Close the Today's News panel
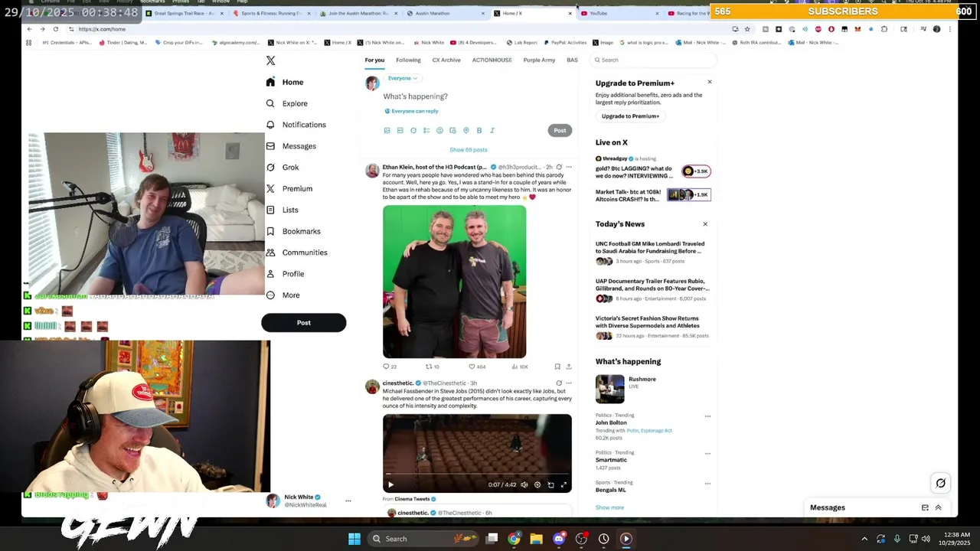980x551 pixels. pyautogui.click(x=705, y=224)
